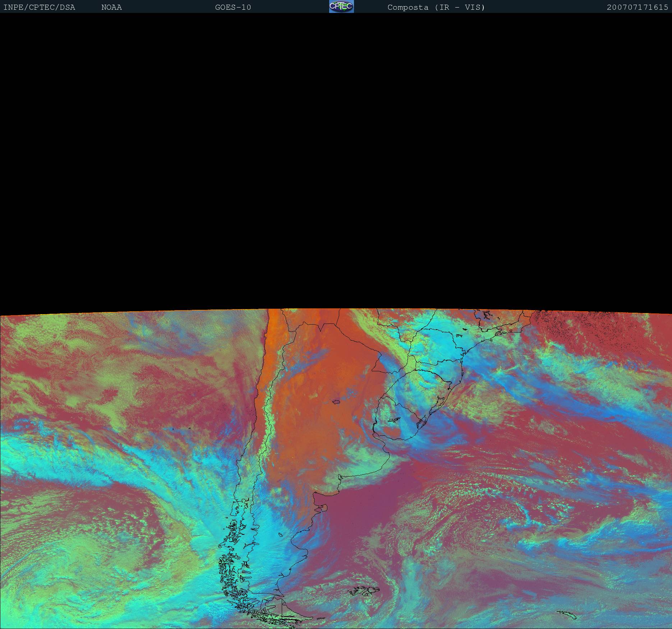Click the CPTEC logo in the header
The image size is (672, 629).
pos(341,6)
